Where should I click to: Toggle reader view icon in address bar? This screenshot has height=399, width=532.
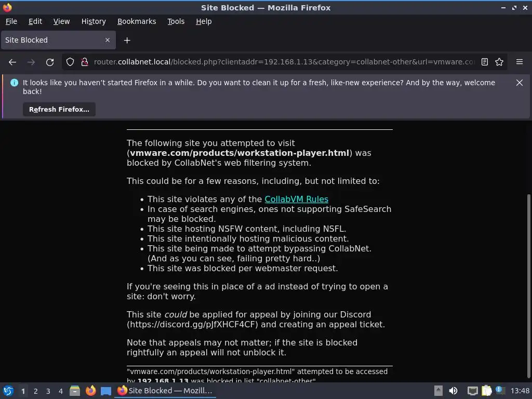(x=485, y=62)
